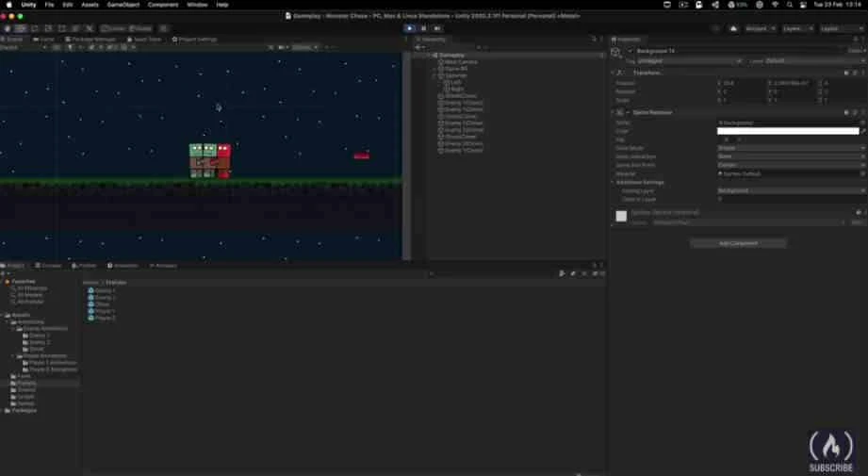Image resolution: width=868 pixels, height=476 pixels.
Task: Toggle the GameObject active checkbox in Inspector
Action: point(630,51)
